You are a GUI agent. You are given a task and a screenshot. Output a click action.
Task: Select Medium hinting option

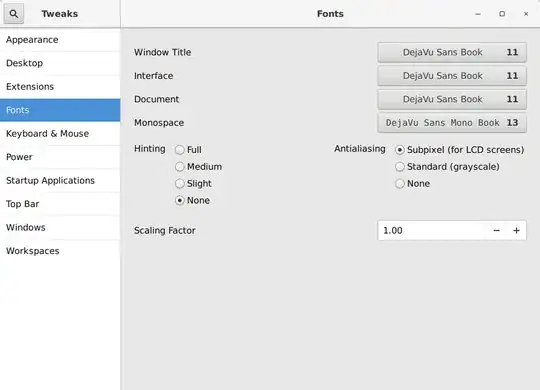tap(180, 167)
